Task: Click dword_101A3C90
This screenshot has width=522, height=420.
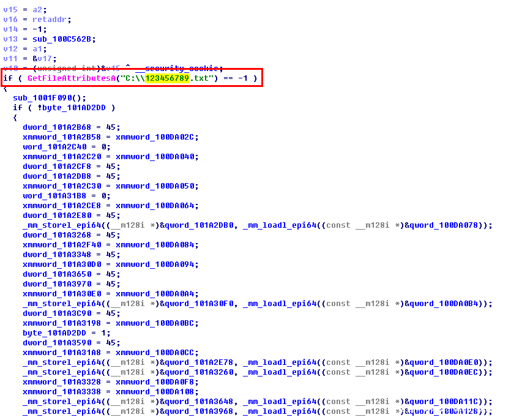Action: (57, 313)
